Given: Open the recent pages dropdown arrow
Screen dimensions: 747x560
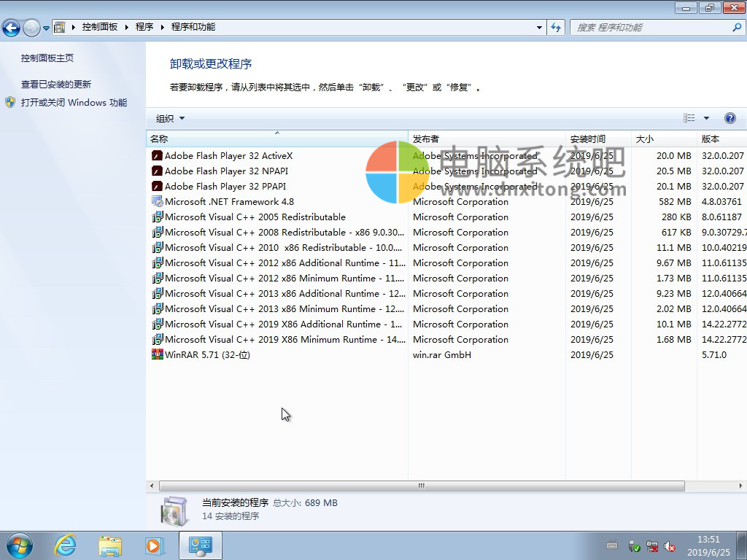Looking at the screenshot, I should (46, 28).
